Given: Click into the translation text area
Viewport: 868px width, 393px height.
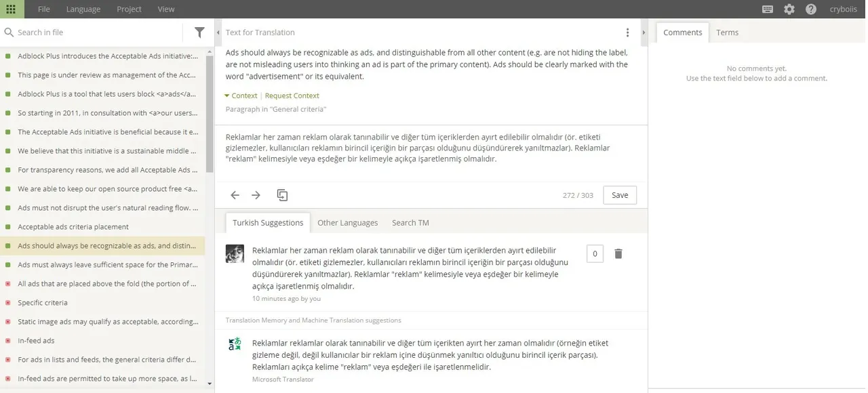Looking at the screenshot, I should coord(431,153).
